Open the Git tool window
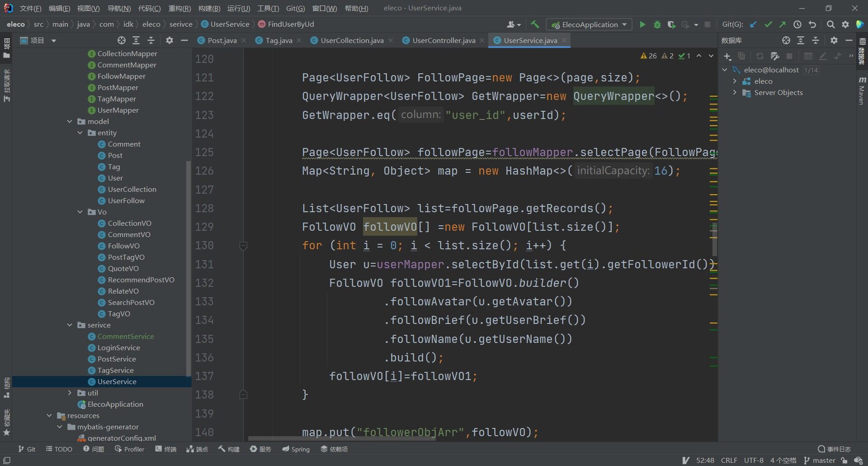The height and width of the screenshot is (466, 868). tap(27, 449)
